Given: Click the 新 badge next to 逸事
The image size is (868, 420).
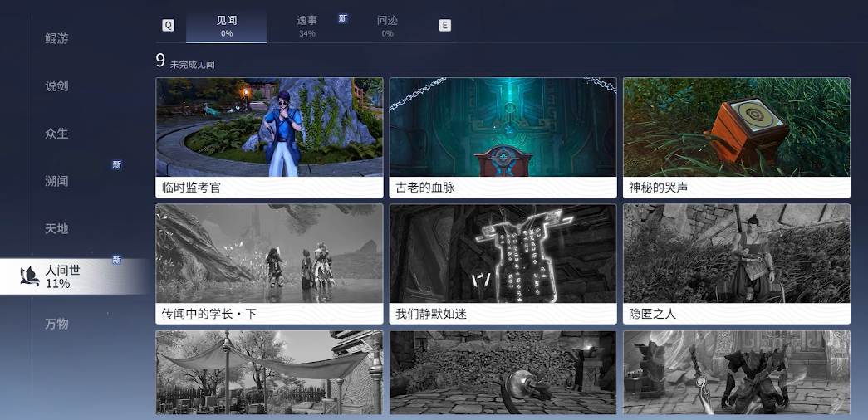Looking at the screenshot, I should click(343, 18).
